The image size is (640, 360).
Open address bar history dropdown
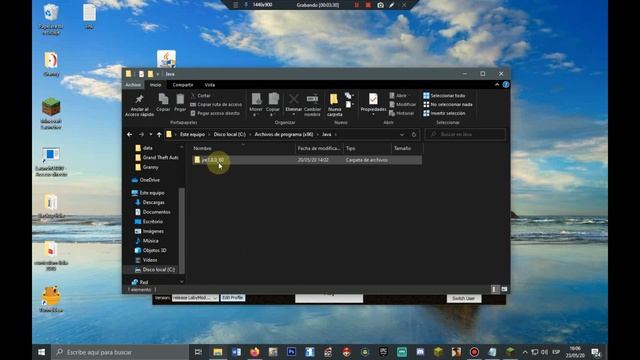click(x=402, y=134)
